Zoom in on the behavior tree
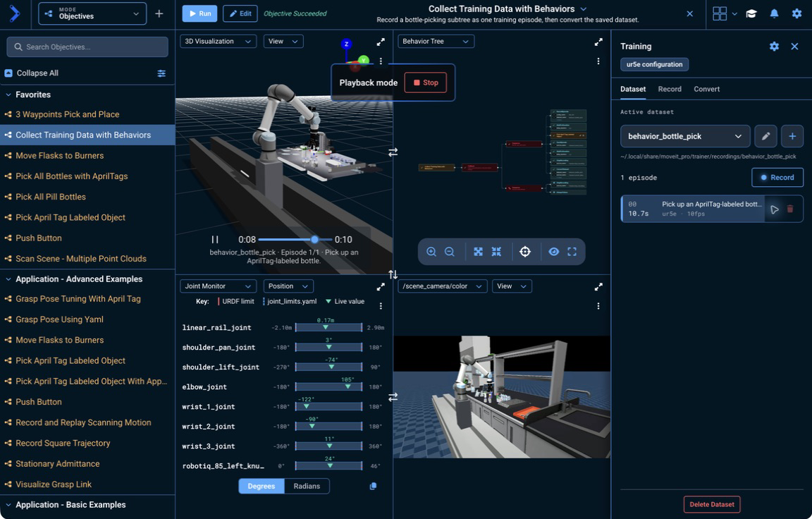The height and width of the screenshot is (519, 812). pyautogui.click(x=431, y=252)
